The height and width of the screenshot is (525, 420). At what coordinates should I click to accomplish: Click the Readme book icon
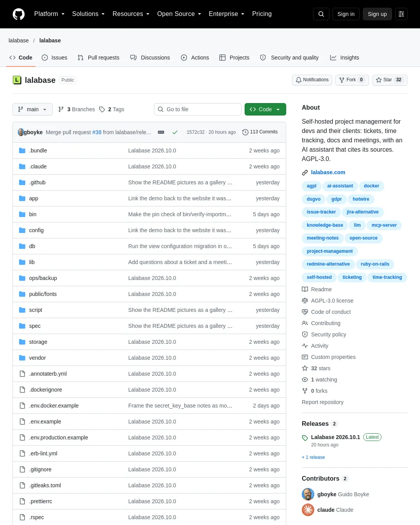point(305,289)
